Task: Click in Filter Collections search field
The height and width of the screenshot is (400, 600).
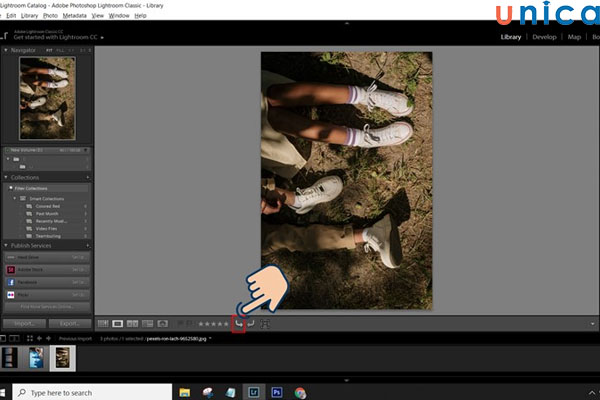Action: [x=48, y=188]
